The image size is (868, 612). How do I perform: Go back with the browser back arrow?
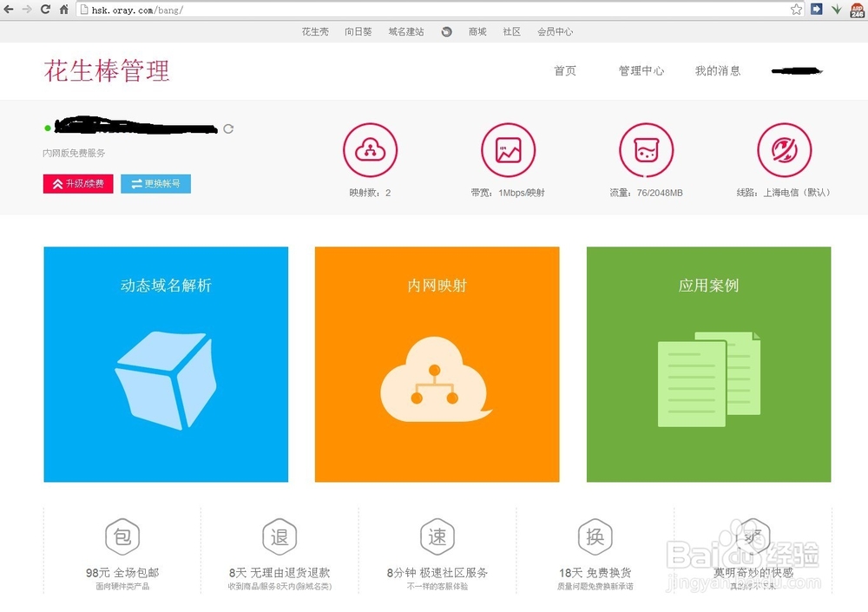[x=9, y=9]
